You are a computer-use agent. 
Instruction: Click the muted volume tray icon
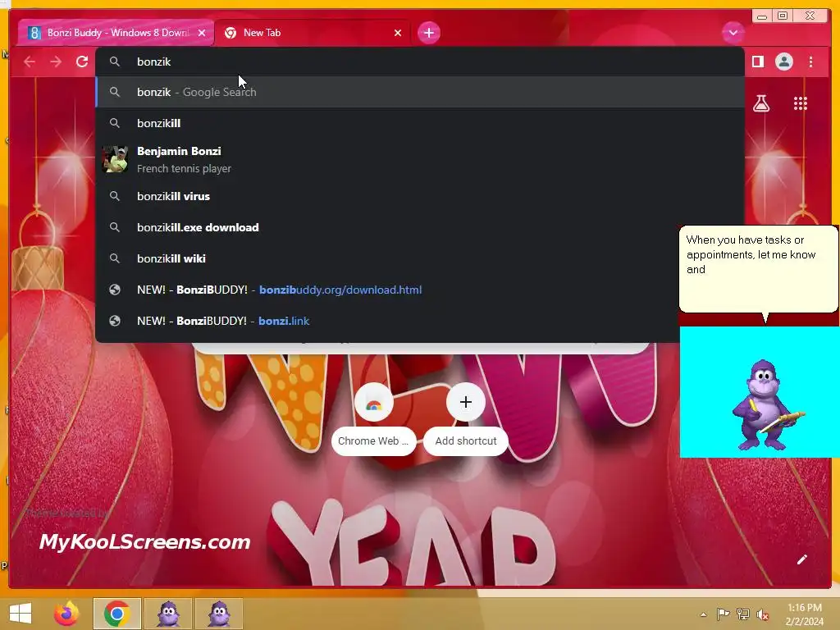(x=763, y=614)
